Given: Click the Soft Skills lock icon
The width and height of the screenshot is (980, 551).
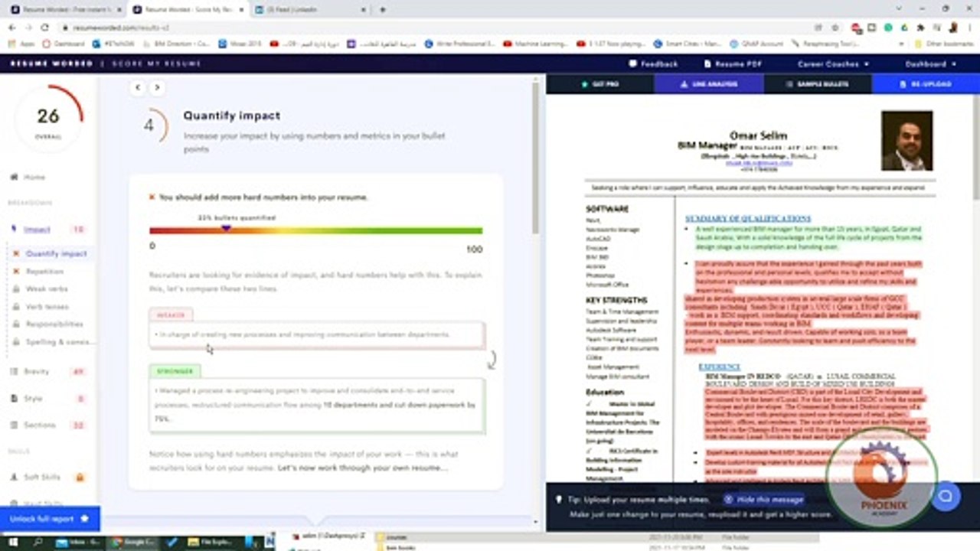Looking at the screenshot, I should [79, 477].
